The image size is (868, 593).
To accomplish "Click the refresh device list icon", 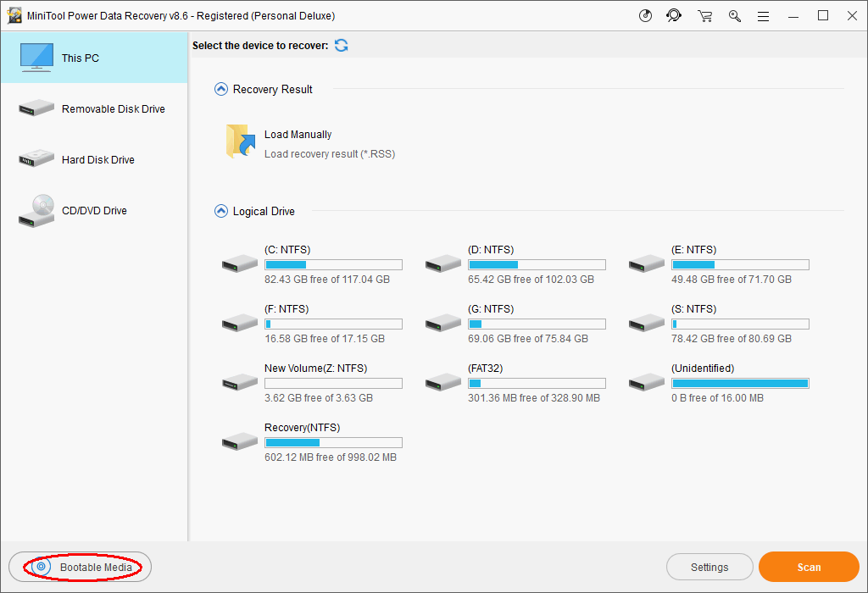I will [x=342, y=46].
